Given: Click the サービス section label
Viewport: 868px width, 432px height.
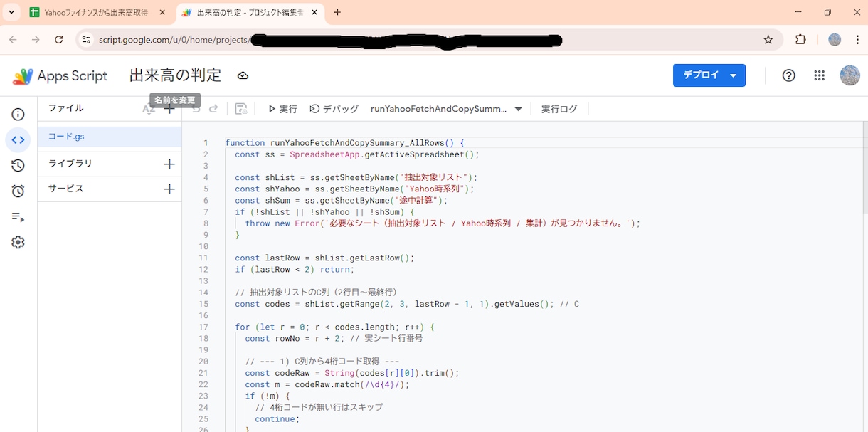Looking at the screenshot, I should click(x=66, y=189).
